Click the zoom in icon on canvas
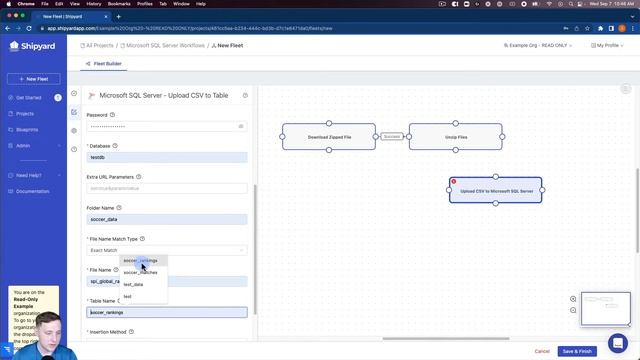The height and width of the screenshot is (360, 640). [573, 299]
